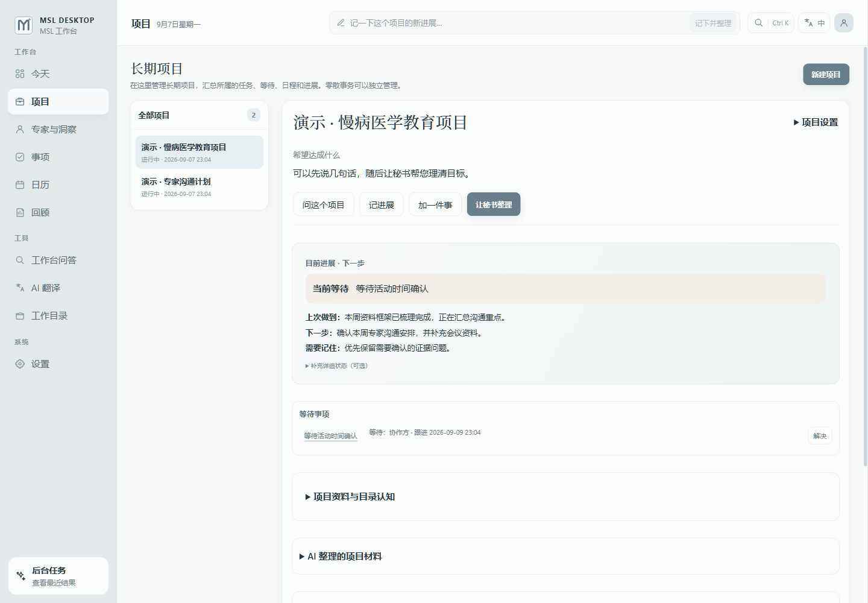
Task: Click the 让秘书整理 button
Action: click(494, 204)
